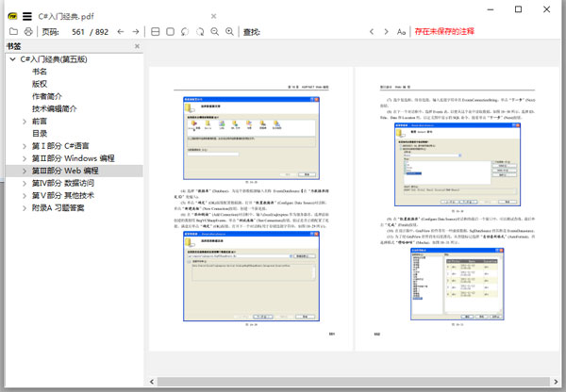This screenshot has height=392, width=566.
Task: Close the PDF reader window
Action: [x=547, y=9]
